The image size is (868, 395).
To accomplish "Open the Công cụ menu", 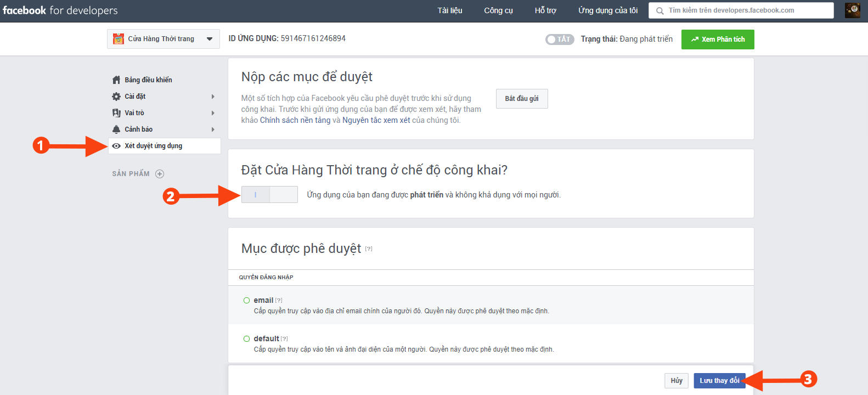I will coord(498,10).
